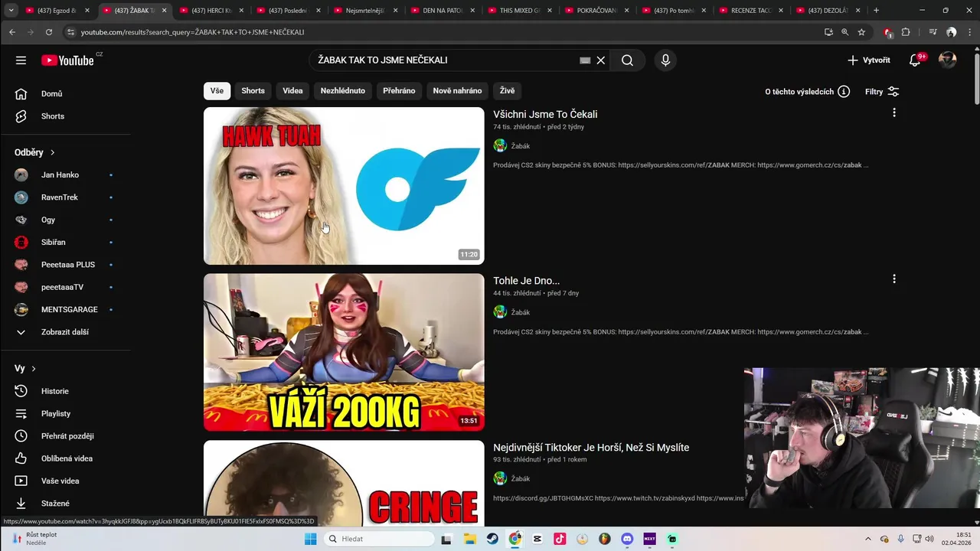Select the Přehráno filter chip
This screenshot has height=551, width=980.
399,90
